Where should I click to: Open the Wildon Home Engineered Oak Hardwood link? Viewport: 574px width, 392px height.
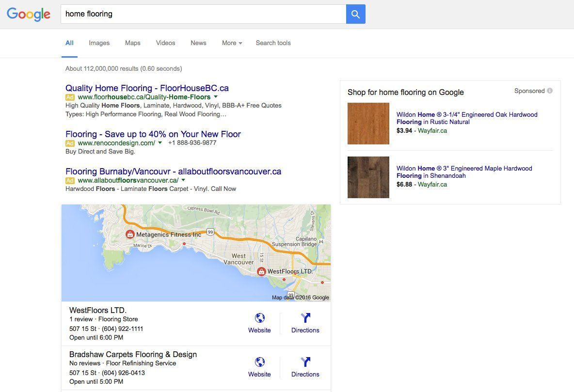coord(467,118)
